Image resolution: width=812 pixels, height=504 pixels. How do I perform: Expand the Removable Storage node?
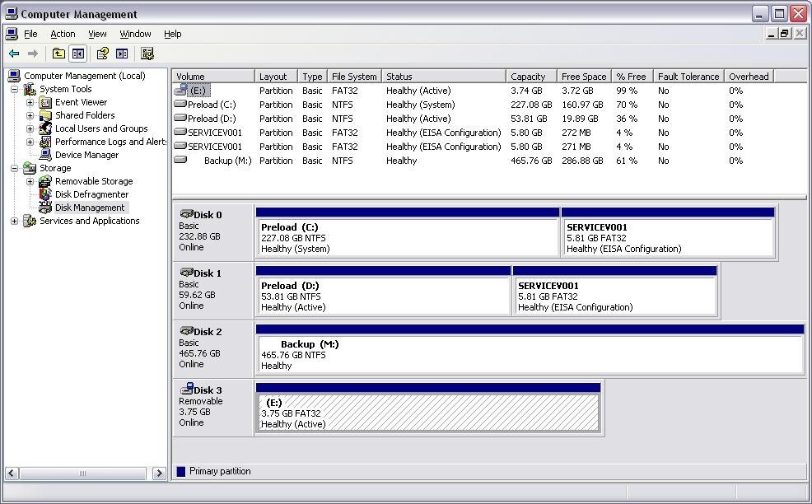tap(30, 181)
